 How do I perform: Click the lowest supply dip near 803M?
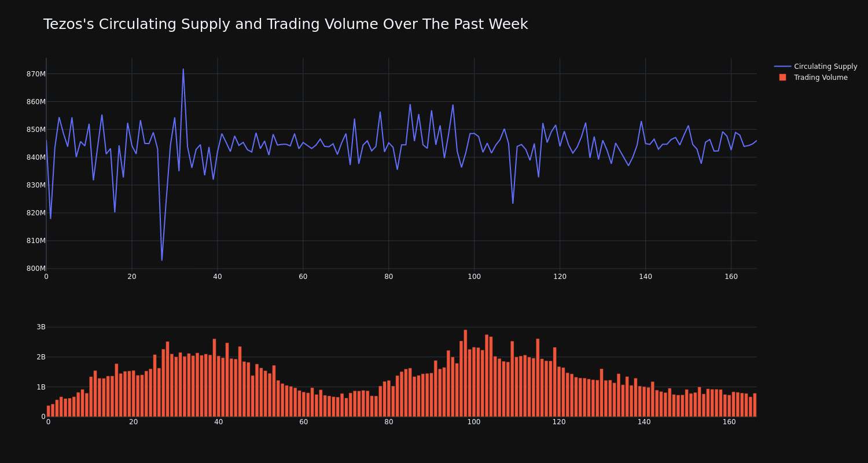pyautogui.click(x=162, y=260)
